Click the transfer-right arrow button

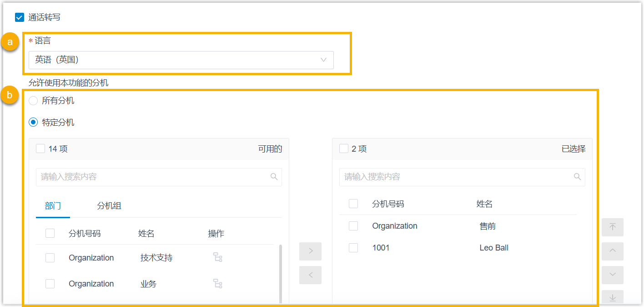(310, 251)
